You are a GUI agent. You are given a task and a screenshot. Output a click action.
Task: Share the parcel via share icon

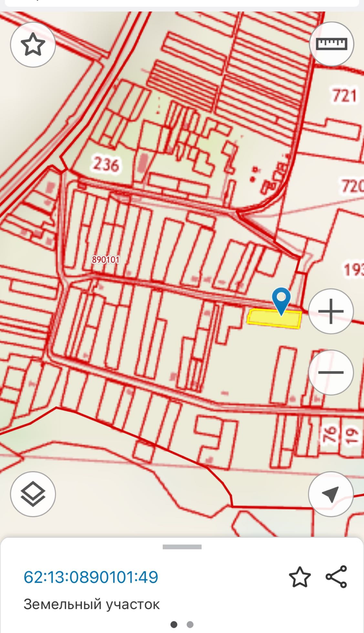click(336, 576)
